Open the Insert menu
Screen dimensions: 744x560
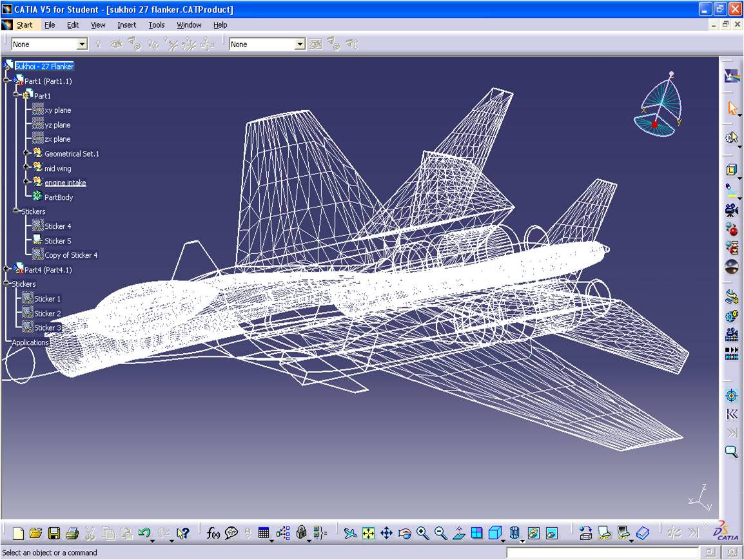(127, 25)
